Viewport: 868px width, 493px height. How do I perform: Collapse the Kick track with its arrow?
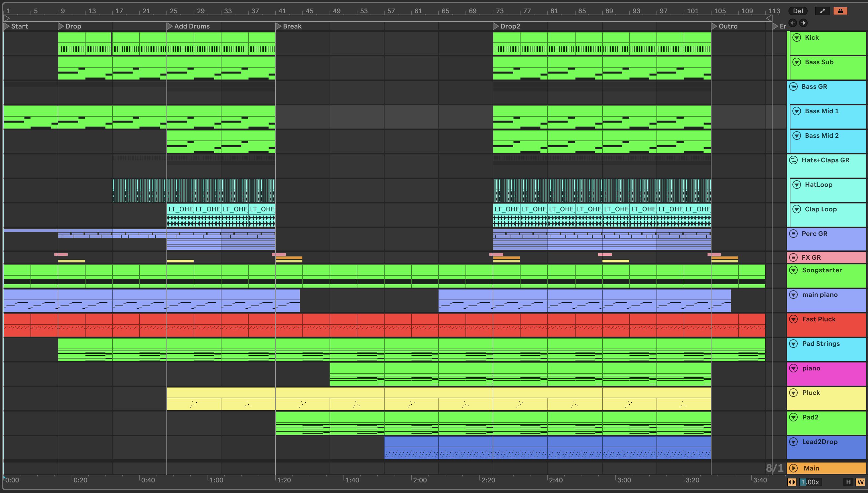point(797,37)
